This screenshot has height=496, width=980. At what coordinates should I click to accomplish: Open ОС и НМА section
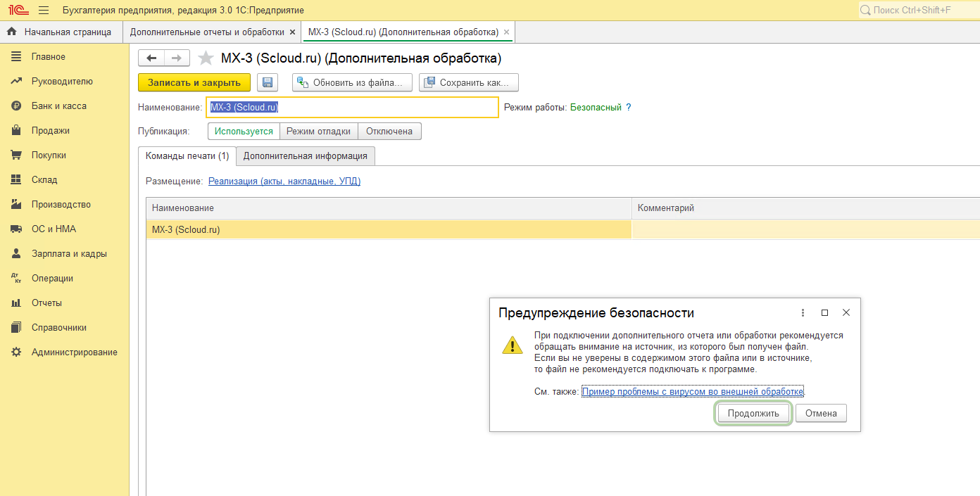point(54,229)
